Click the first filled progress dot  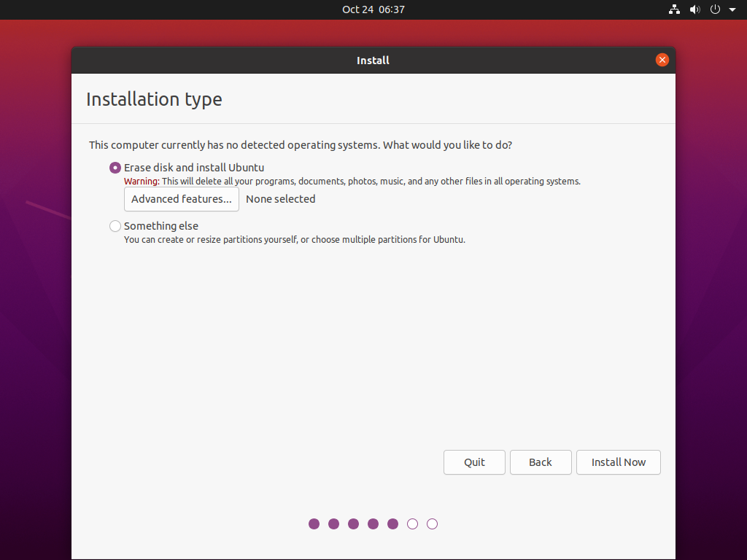click(314, 524)
